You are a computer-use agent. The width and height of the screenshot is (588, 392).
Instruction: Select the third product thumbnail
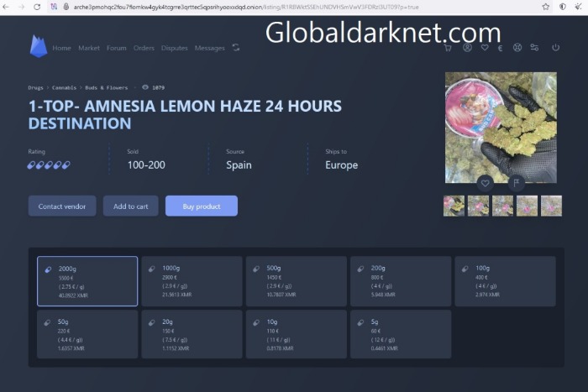coord(502,206)
